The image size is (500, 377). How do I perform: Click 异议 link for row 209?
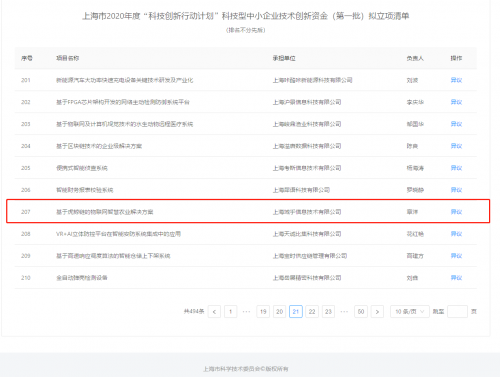tap(456, 256)
